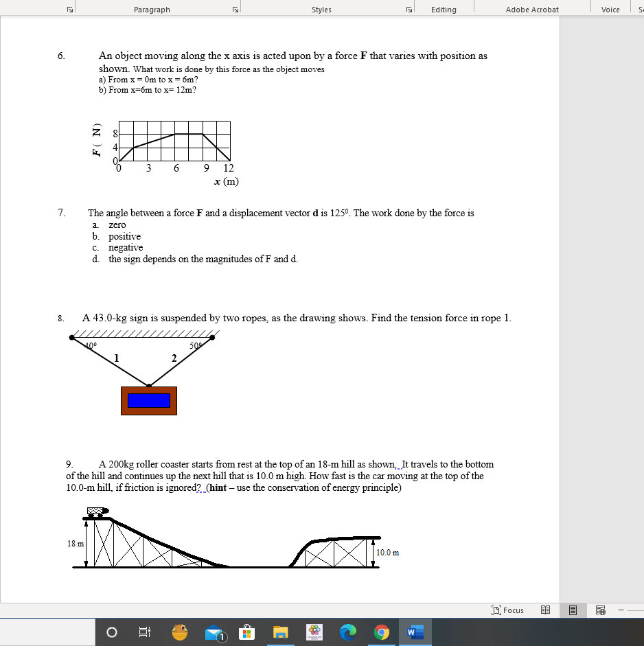Toggle Cortana on the taskbar
The image size is (644, 646).
tap(112, 632)
